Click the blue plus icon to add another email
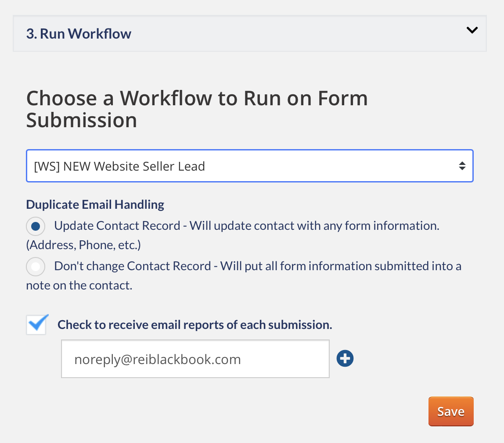504x443 pixels. pyautogui.click(x=345, y=358)
